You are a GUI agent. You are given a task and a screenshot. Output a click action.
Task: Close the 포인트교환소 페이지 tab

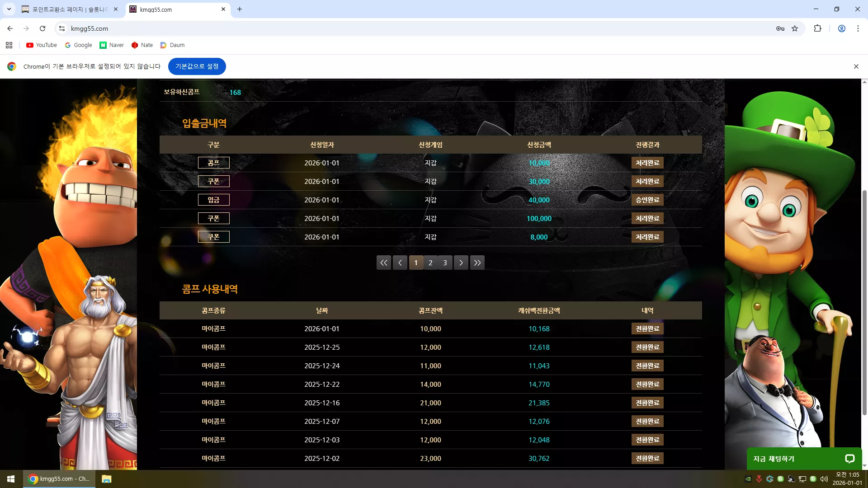pos(116,9)
